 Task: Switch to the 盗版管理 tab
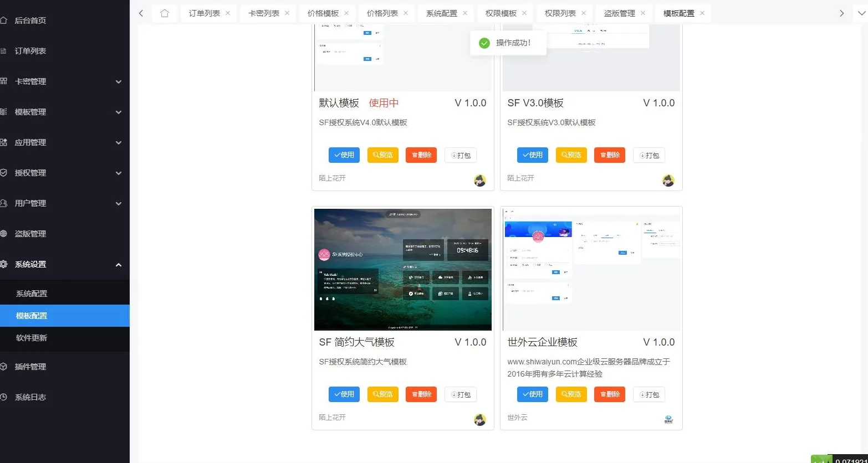point(620,13)
